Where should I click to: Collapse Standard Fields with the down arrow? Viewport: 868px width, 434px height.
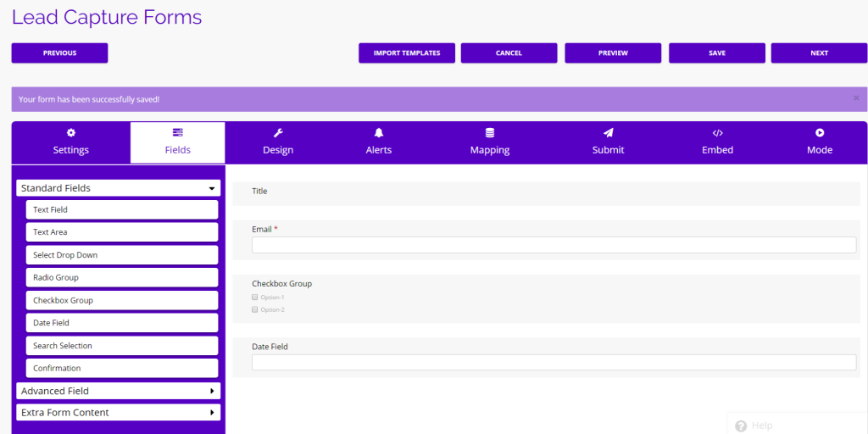(x=211, y=189)
